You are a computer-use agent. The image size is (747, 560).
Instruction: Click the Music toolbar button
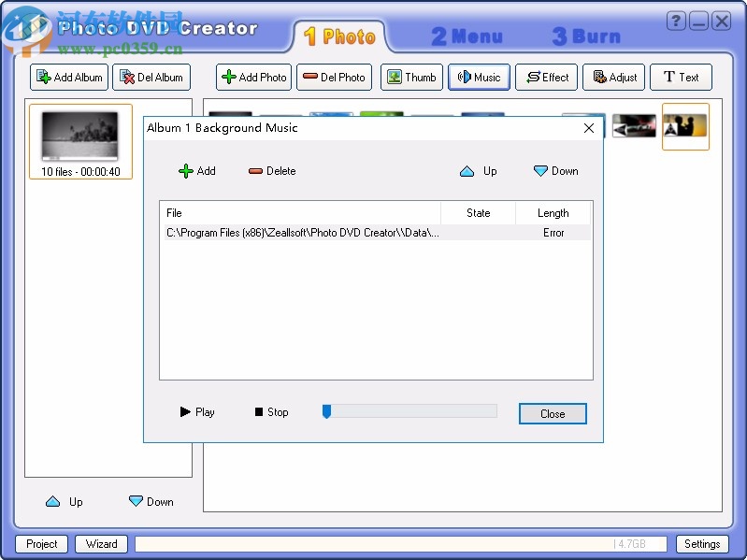(479, 78)
